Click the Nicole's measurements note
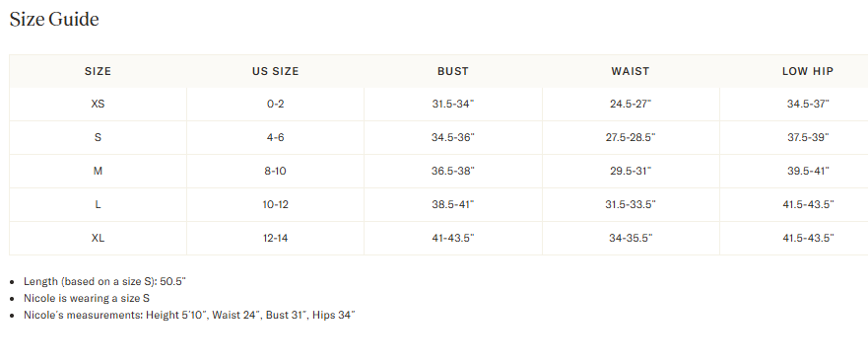This screenshot has height=362, width=868. (189, 316)
